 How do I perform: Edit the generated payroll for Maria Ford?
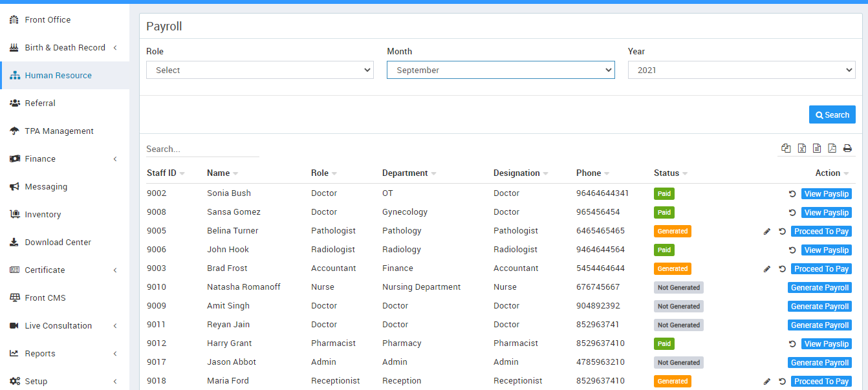point(767,382)
